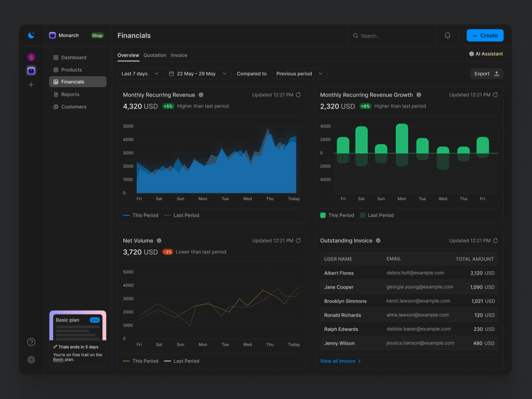The image size is (532, 399).
Task: Click the +5% badge on MRR
Action: pos(168,106)
